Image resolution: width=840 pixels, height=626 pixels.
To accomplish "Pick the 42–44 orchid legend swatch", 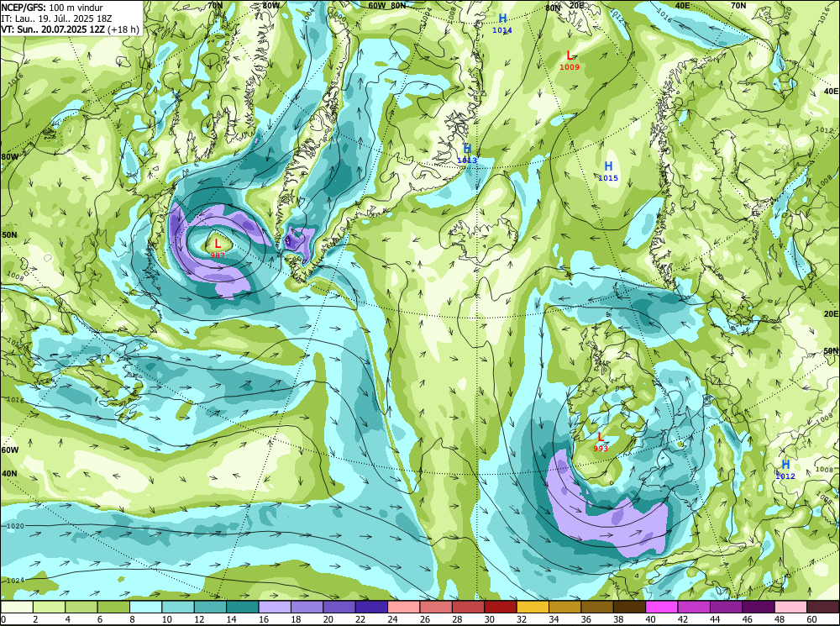I will (694, 607).
